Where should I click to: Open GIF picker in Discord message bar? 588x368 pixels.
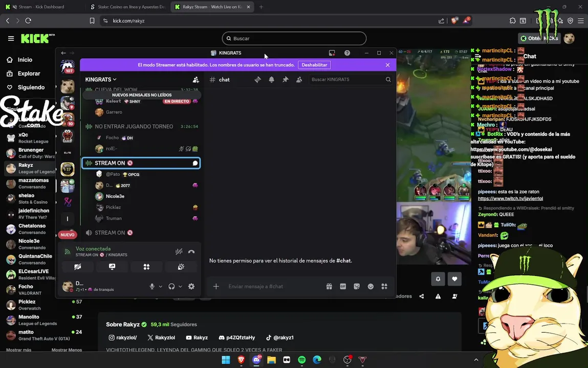[x=343, y=286]
